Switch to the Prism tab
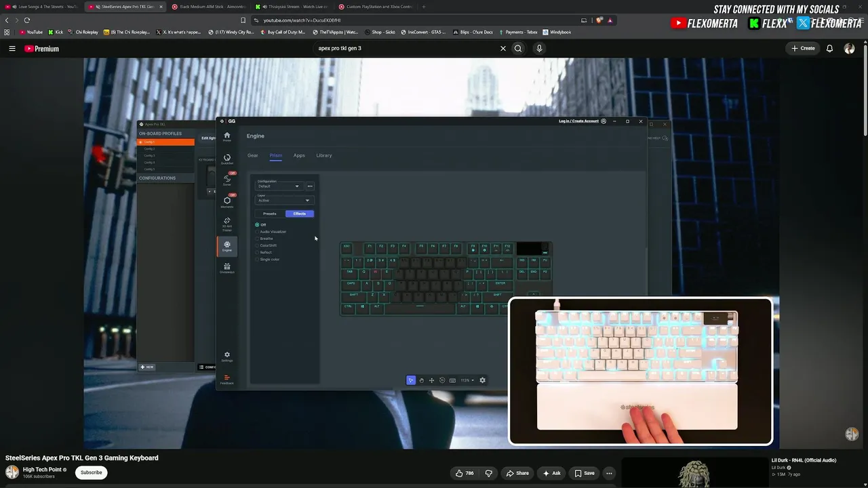868x488 pixels. [x=275, y=156]
